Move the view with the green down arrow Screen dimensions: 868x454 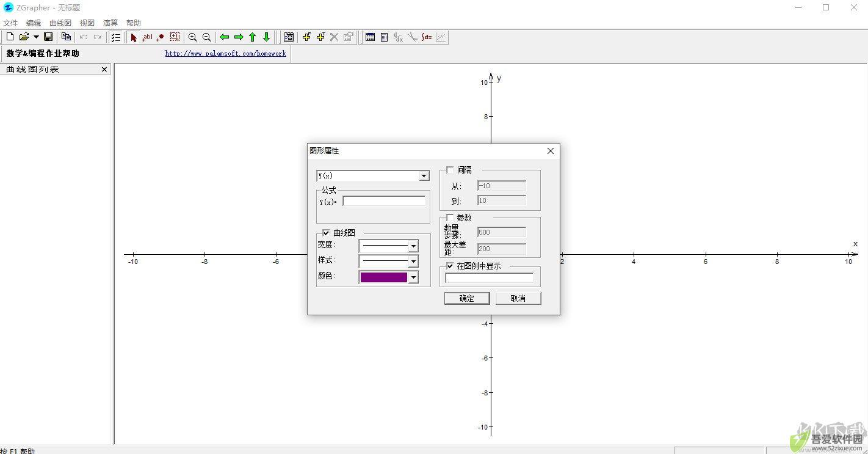pos(266,37)
